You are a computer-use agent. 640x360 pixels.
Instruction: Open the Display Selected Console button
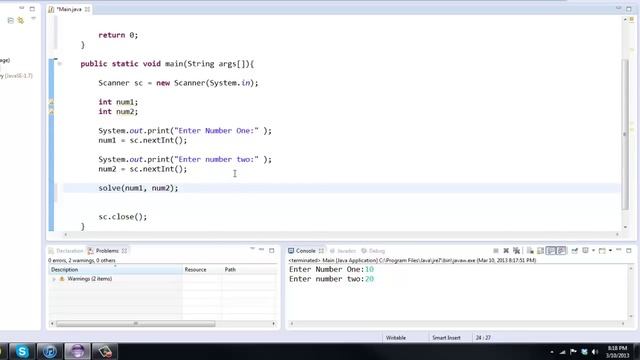point(585,251)
